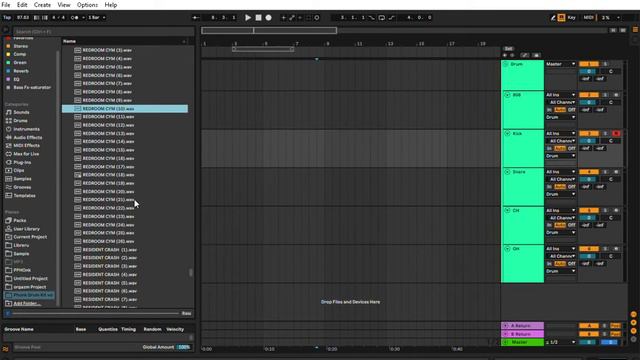Set Kick track monitor to Off
The width and height of the screenshot is (640, 360).
[572, 149]
